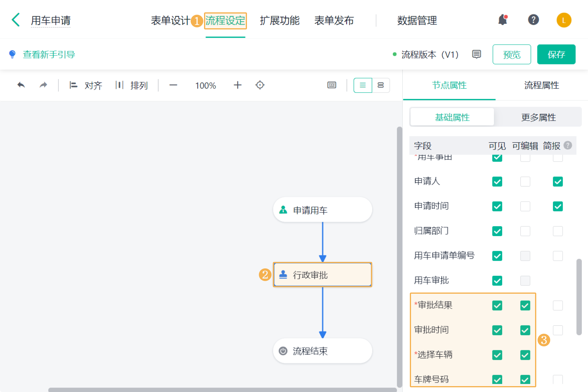Switch to the 流程属性 tab
The height and width of the screenshot is (392, 588).
pyautogui.click(x=541, y=85)
